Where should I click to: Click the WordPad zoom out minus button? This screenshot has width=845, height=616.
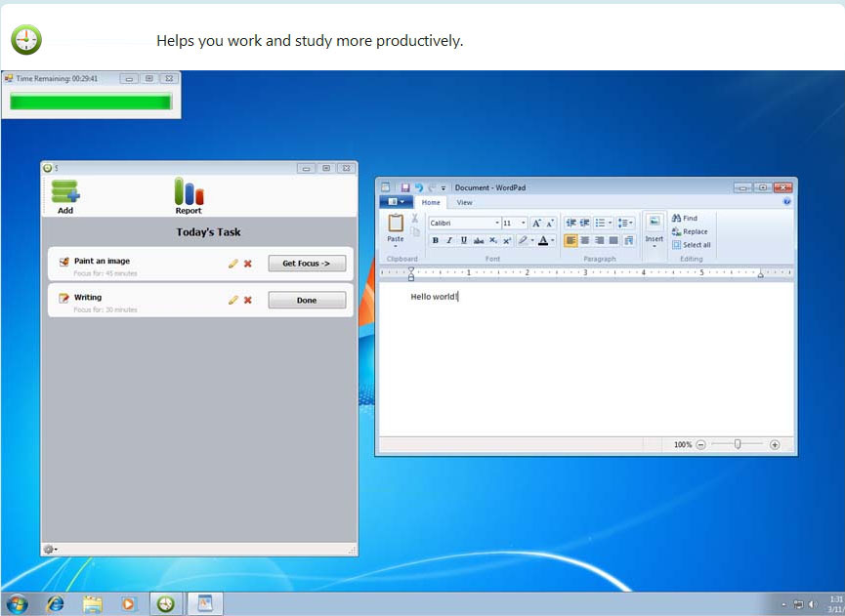coord(700,445)
